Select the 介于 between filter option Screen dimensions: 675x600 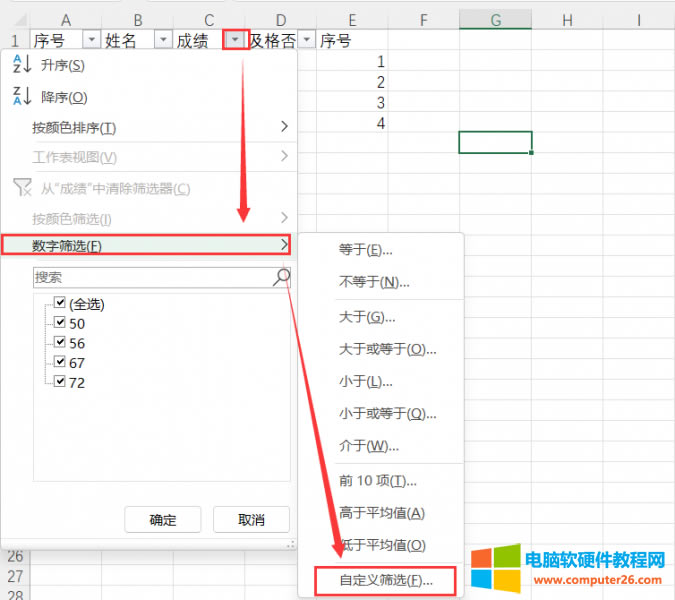click(x=368, y=445)
